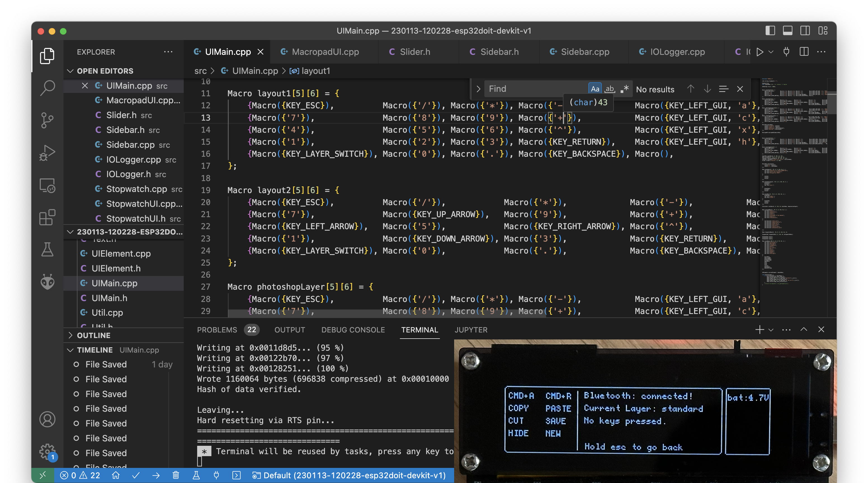Click the plug icon in editor toolbar
Viewport: 868px width, 483px height.
786,52
